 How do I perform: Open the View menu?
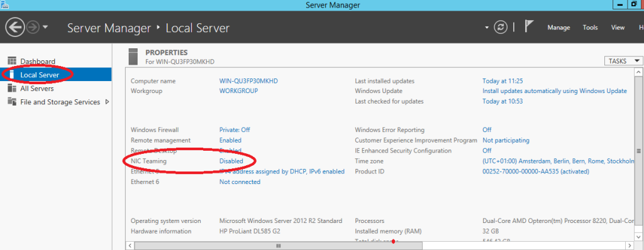point(618,28)
